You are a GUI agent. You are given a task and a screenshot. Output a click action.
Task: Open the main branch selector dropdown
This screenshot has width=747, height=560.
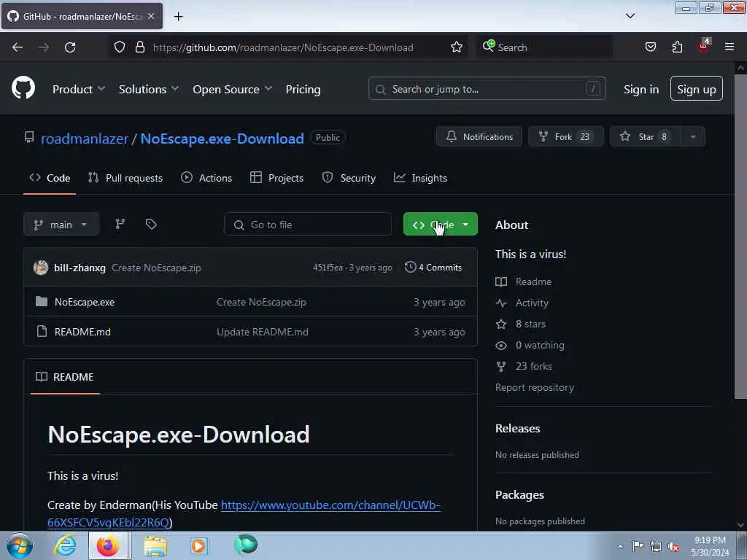tap(61, 225)
